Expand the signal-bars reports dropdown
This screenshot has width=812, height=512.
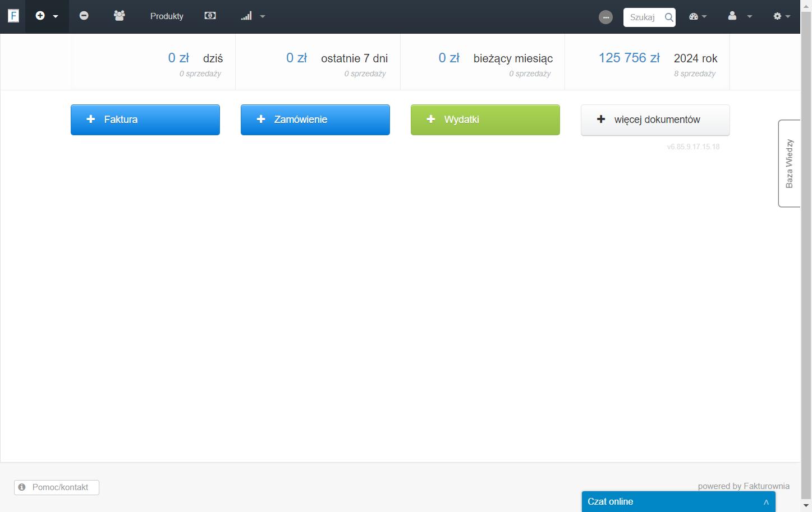(x=253, y=16)
